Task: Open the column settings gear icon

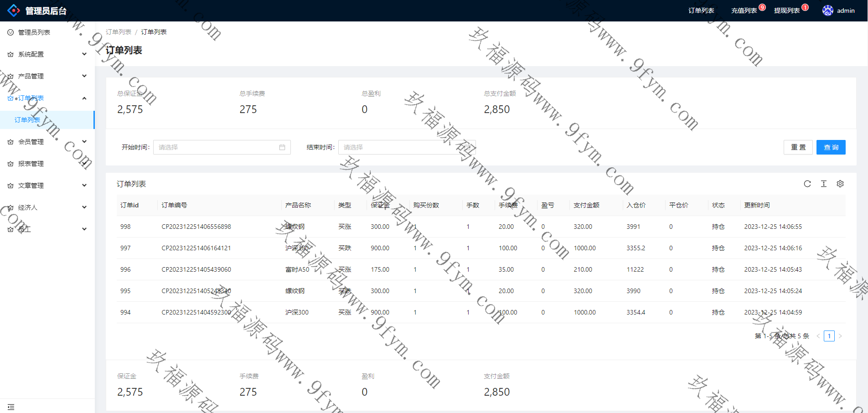Action: [x=840, y=184]
